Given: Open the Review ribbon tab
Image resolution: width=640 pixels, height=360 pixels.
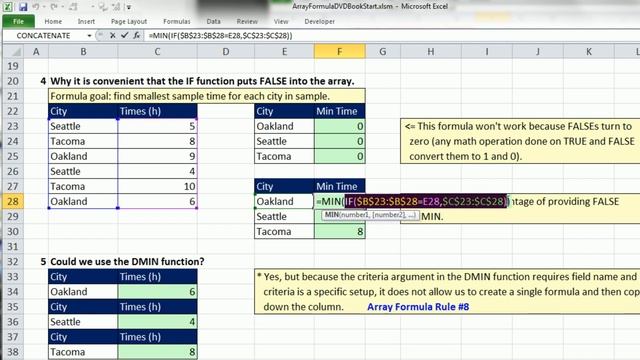Looking at the screenshot, I should pos(247,21).
